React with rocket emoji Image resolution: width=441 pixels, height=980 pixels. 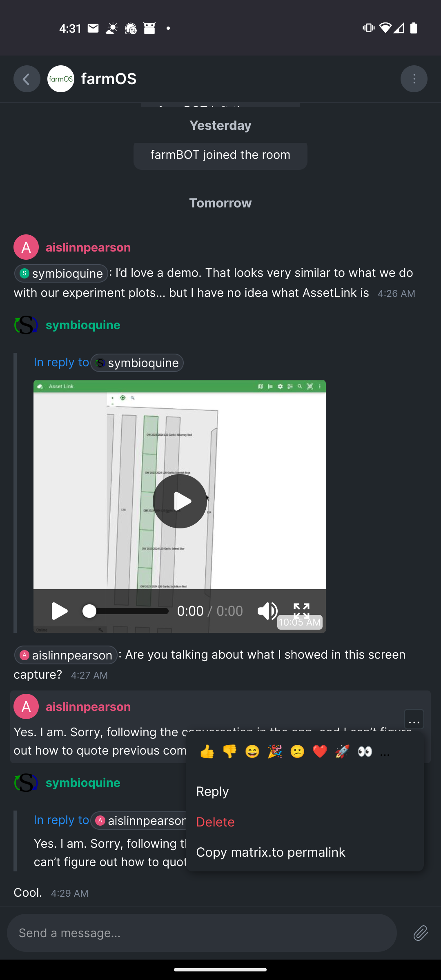coord(342,752)
